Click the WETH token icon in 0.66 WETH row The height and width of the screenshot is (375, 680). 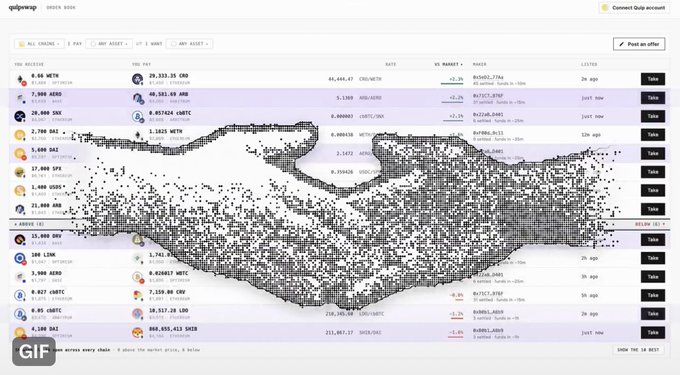click(x=20, y=79)
